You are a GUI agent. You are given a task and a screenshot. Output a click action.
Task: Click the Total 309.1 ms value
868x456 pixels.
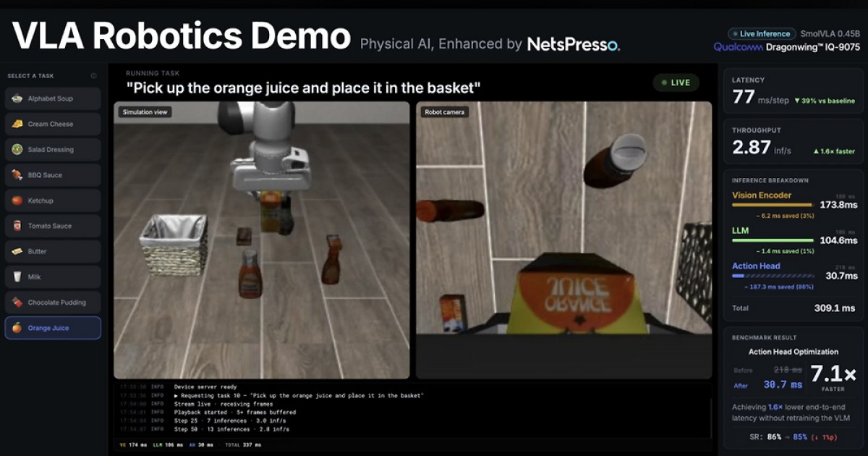tap(834, 308)
